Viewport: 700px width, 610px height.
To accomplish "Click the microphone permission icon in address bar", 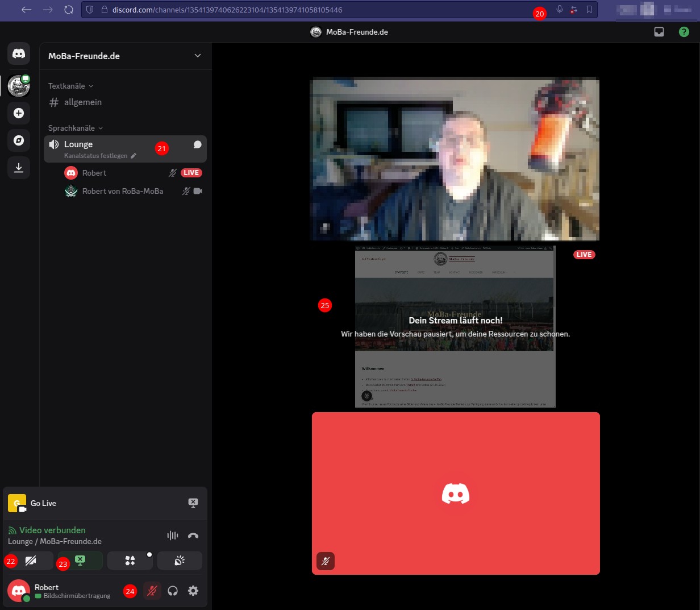I will [560, 10].
